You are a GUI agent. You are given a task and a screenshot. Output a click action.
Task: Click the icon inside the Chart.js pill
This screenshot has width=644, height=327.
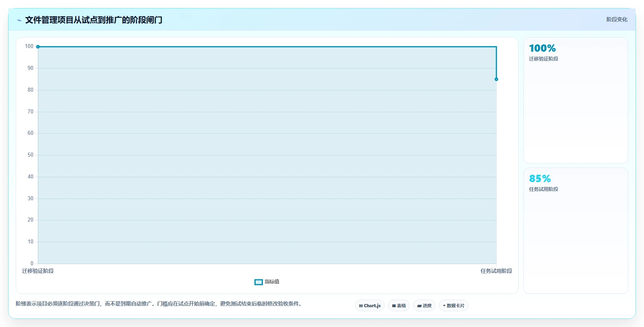(x=361, y=306)
